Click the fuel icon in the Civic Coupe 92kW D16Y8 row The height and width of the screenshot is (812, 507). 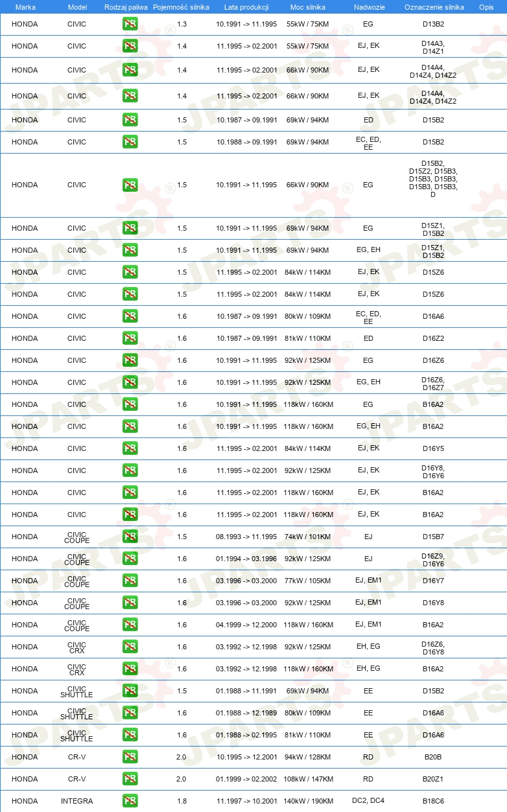[x=130, y=603]
